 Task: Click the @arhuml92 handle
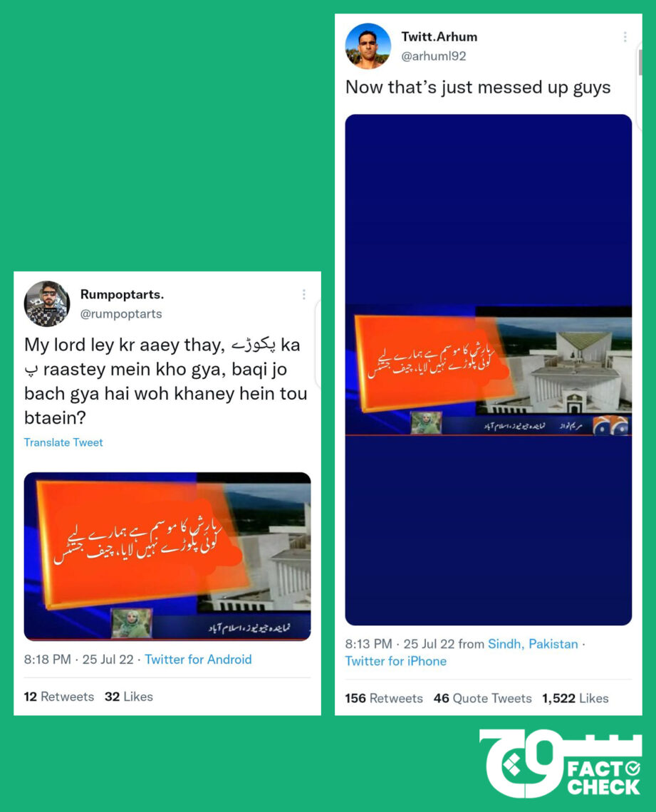click(434, 56)
